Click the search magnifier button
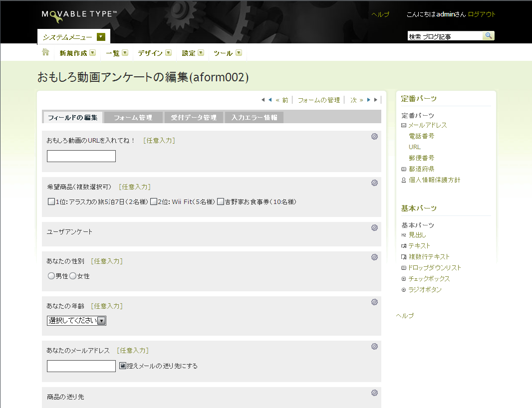This screenshot has height=408, width=532. [489, 36]
